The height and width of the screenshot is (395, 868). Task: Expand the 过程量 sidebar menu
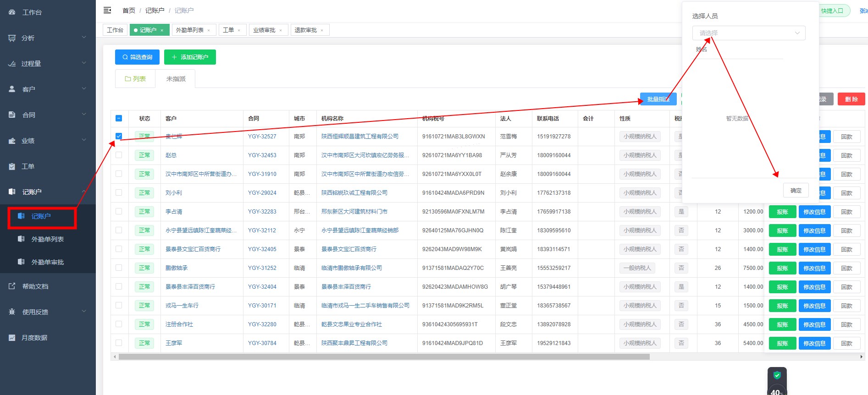tap(48, 64)
